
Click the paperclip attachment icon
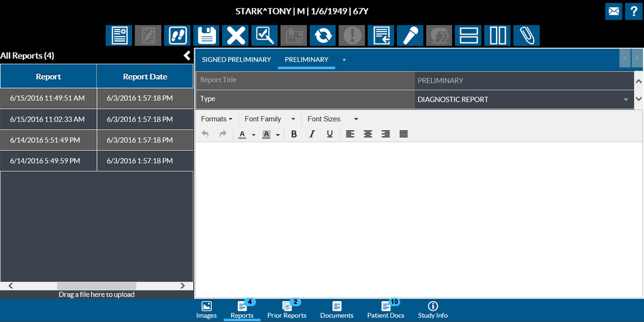[526, 35]
